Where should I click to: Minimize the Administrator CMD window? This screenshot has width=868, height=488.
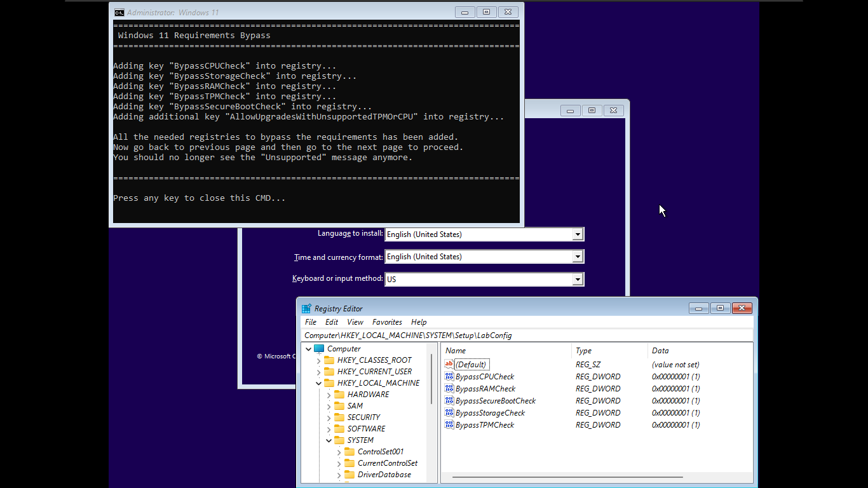[x=465, y=12]
